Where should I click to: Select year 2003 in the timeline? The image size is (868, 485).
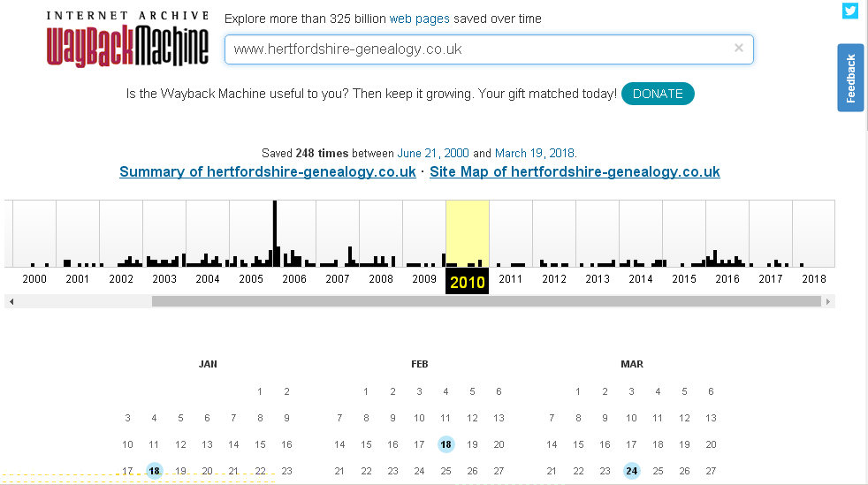164,279
